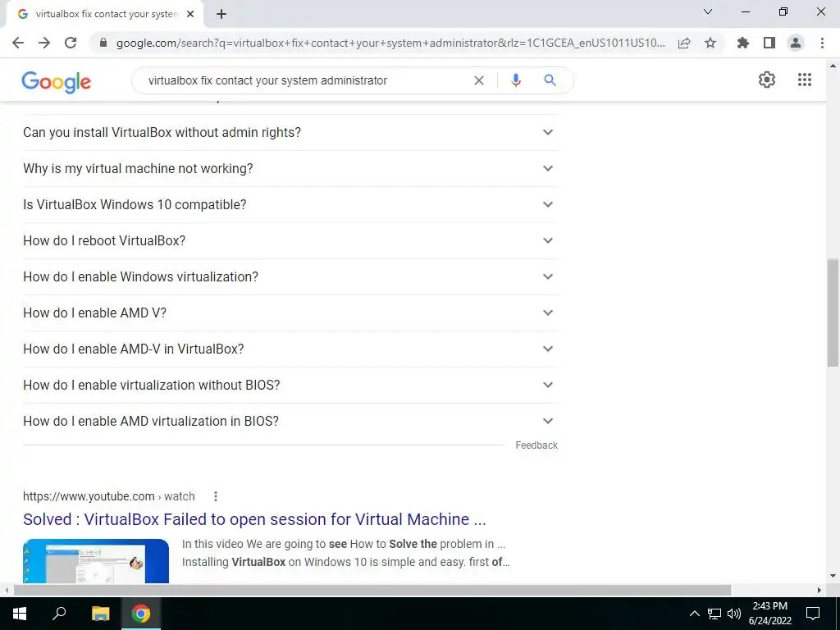Open a new Chrome tab
Viewport: 840px width, 630px height.
[221, 15]
